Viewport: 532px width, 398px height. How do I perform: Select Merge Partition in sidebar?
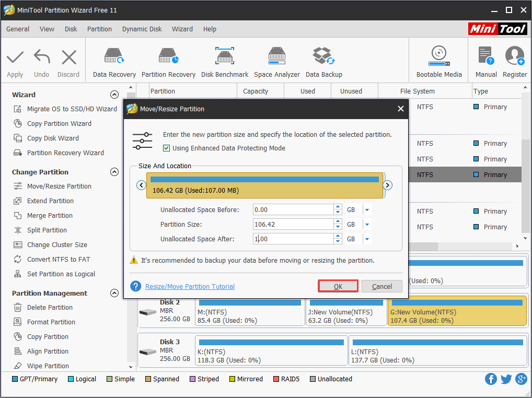(43, 215)
